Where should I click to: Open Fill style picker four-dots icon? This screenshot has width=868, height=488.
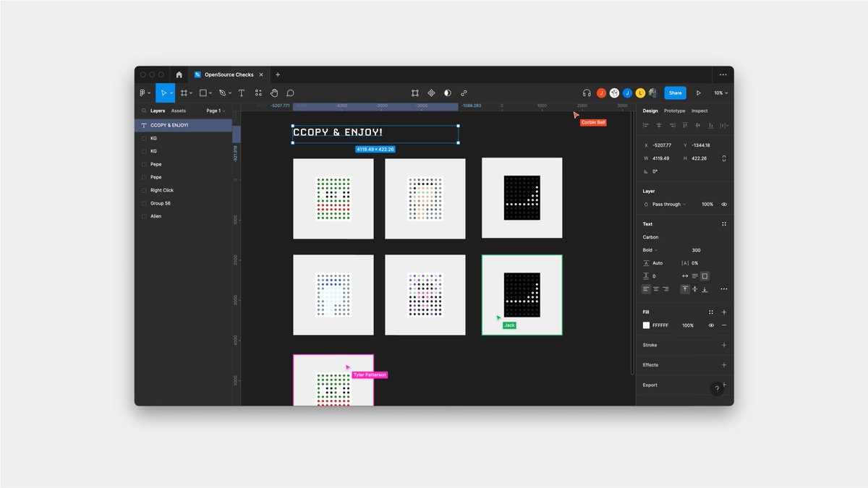711,312
